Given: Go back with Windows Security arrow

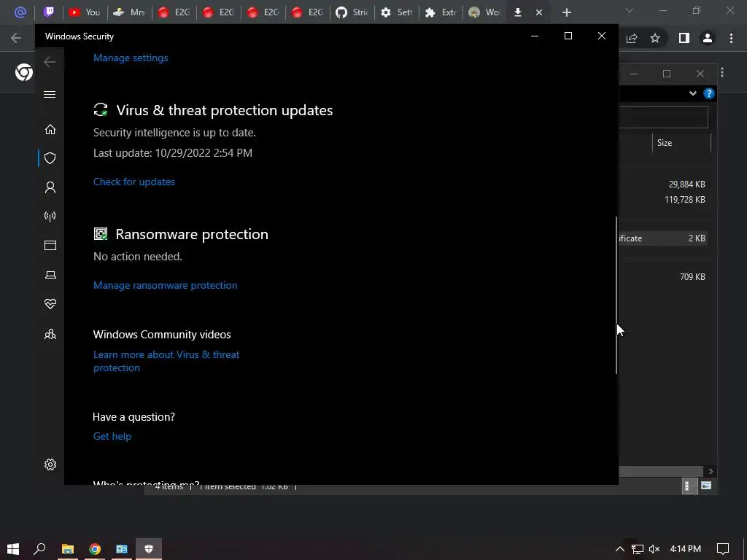Looking at the screenshot, I should point(50,61).
